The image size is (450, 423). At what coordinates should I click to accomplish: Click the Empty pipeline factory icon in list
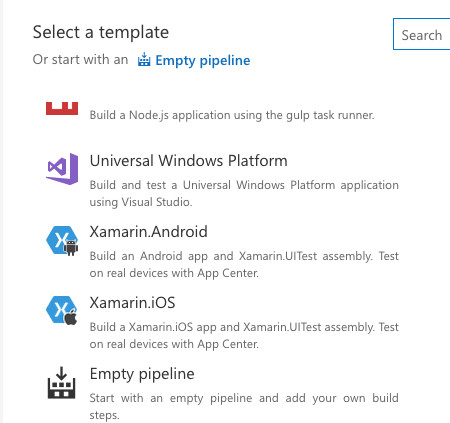[x=61, y=383]
